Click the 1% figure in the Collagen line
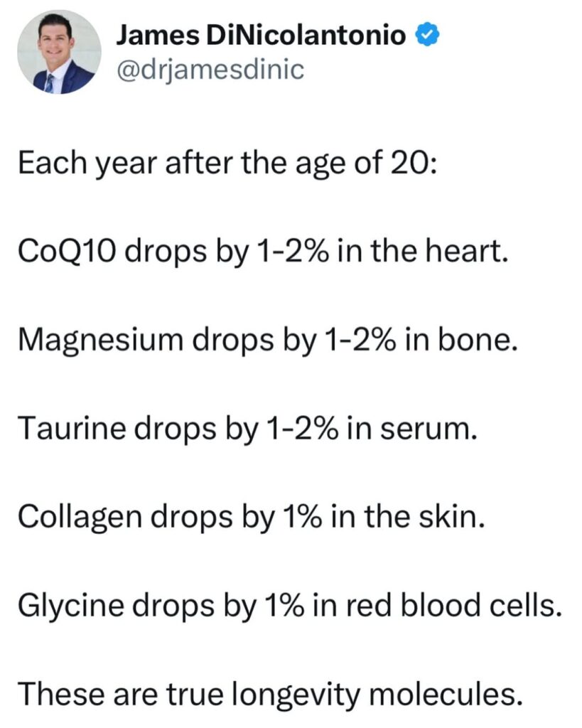This screenshot has width=582, height=728. pos(301,518)
